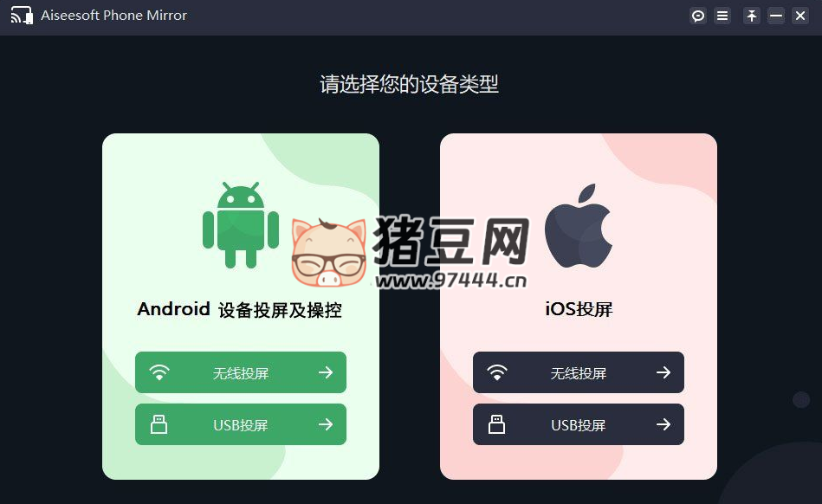Screen dimensions: 822x504
Task: Open the feedback chat bubble icon
Action: tap(698, 16)
